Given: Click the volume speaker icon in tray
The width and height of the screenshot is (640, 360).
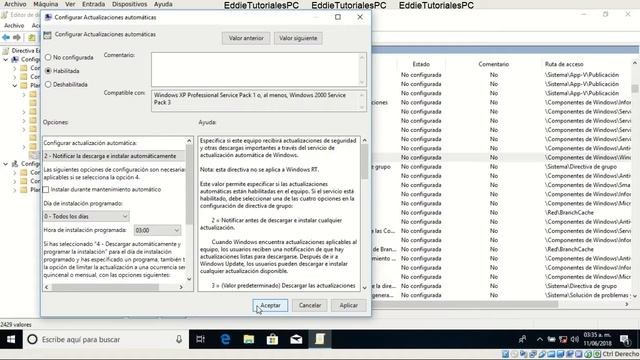Looking at the screenshot, I should click(x=575, y=339).
